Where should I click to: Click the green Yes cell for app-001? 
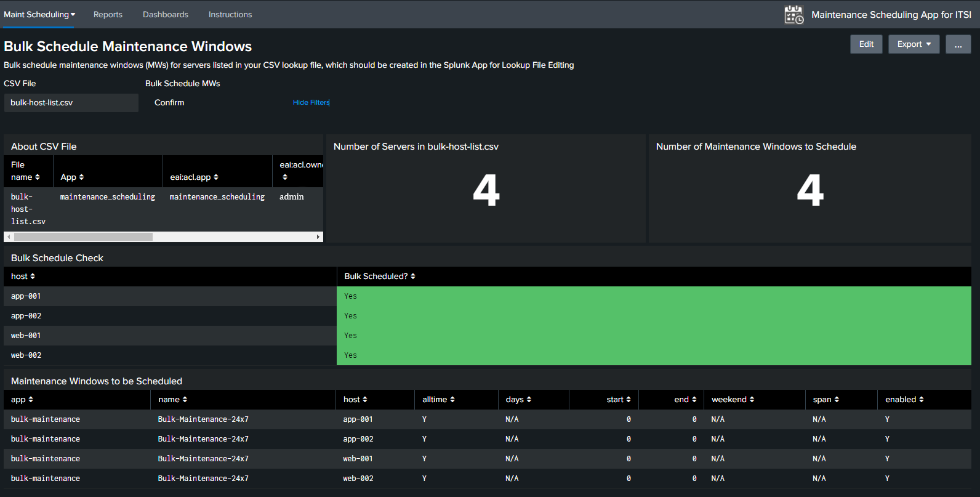(x=654, y=296)
